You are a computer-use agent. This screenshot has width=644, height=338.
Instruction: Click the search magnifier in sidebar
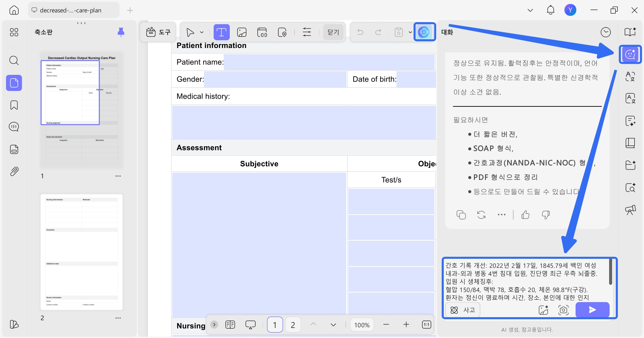click(x=14, y=60)
